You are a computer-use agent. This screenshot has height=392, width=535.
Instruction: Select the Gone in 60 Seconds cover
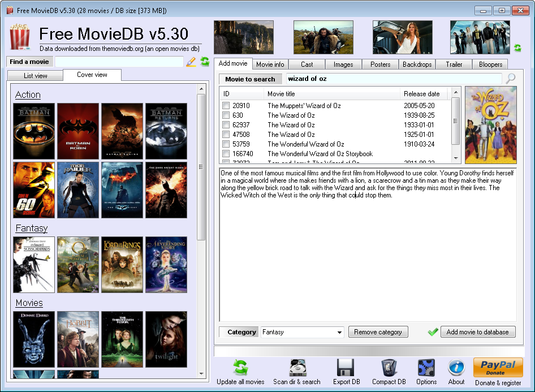point(34,190)
